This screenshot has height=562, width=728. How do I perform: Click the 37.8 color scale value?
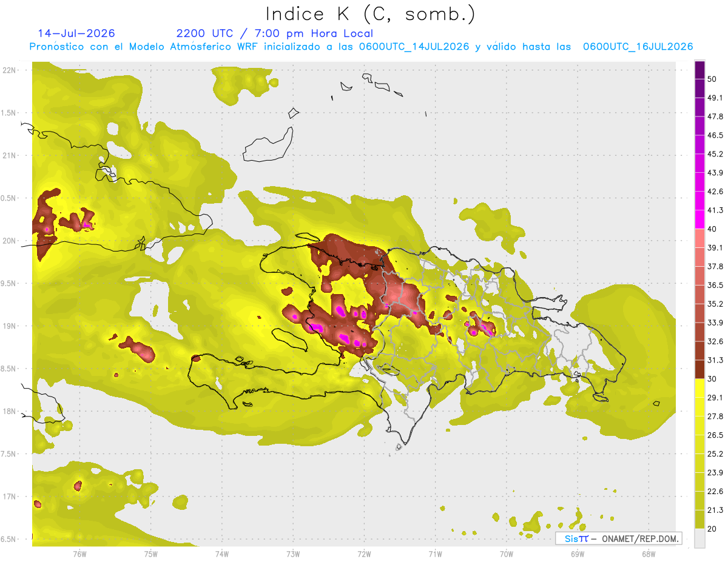point(715,266)
